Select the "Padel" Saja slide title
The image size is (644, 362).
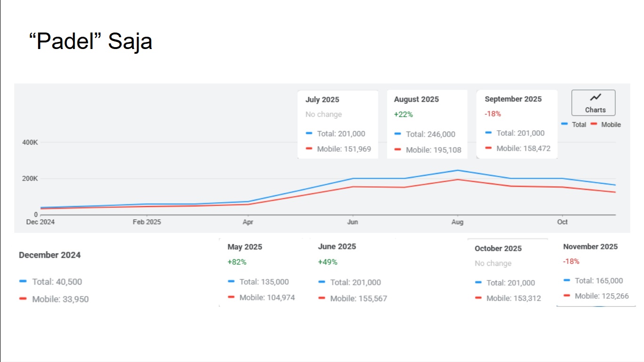(91, 41)
